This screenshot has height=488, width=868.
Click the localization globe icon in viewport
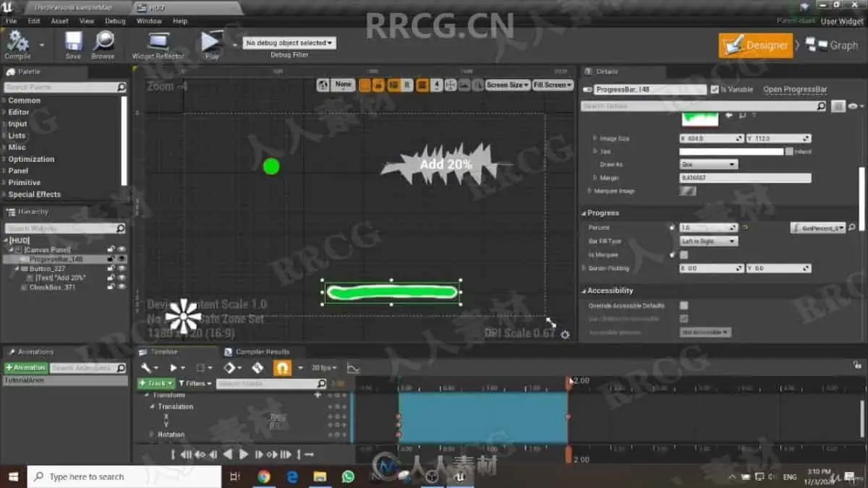[323, 85]
